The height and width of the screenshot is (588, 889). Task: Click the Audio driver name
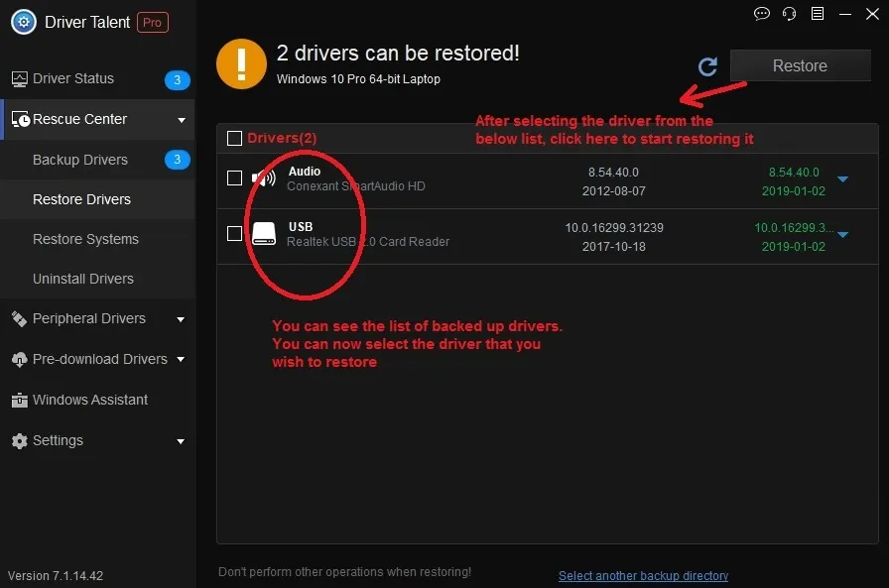click(305, 172)
